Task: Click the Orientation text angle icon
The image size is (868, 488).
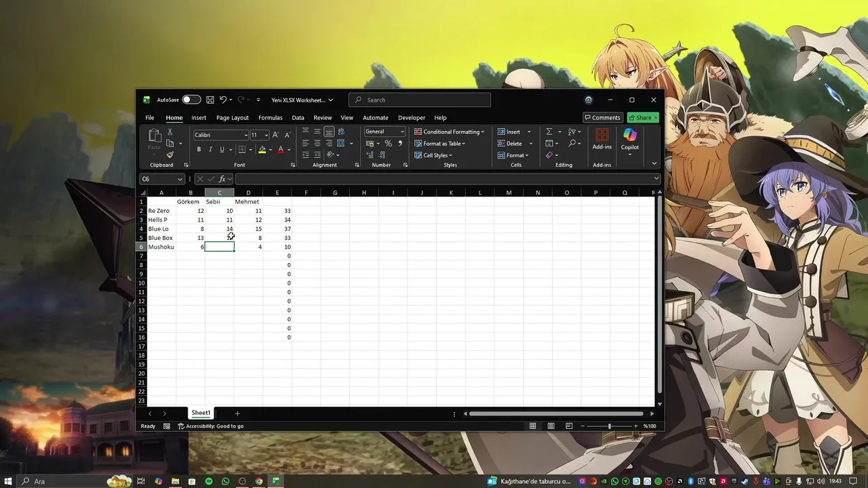Action: coord(330,155)
